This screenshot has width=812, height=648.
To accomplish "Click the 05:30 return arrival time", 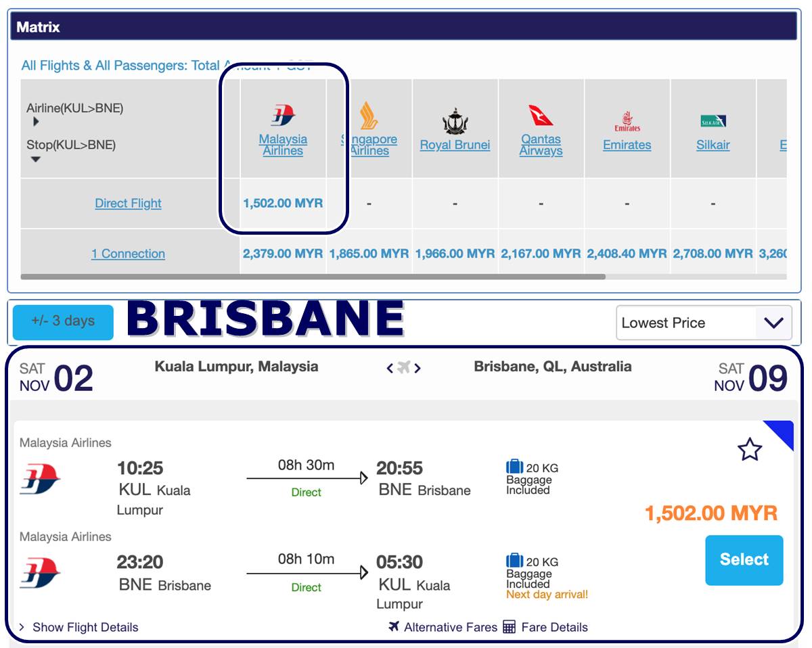I will (x=400, y=562).
